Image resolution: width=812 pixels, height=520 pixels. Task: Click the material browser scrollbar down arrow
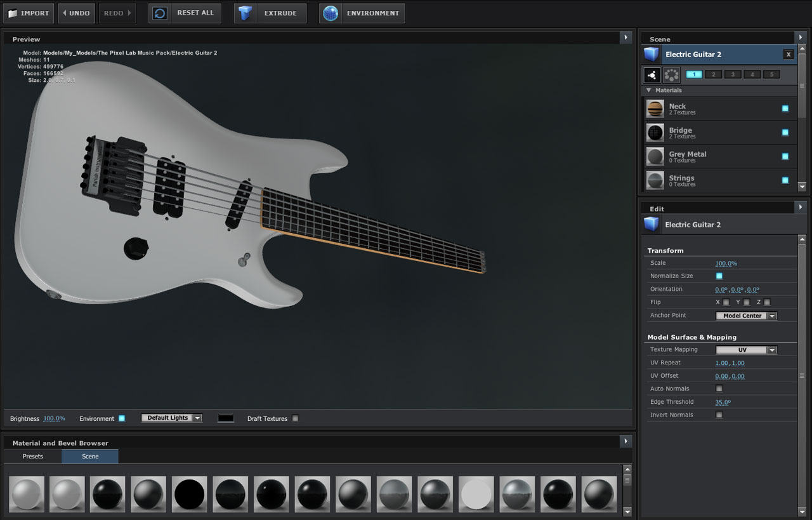pyautogui.click(x=627, y=510)
